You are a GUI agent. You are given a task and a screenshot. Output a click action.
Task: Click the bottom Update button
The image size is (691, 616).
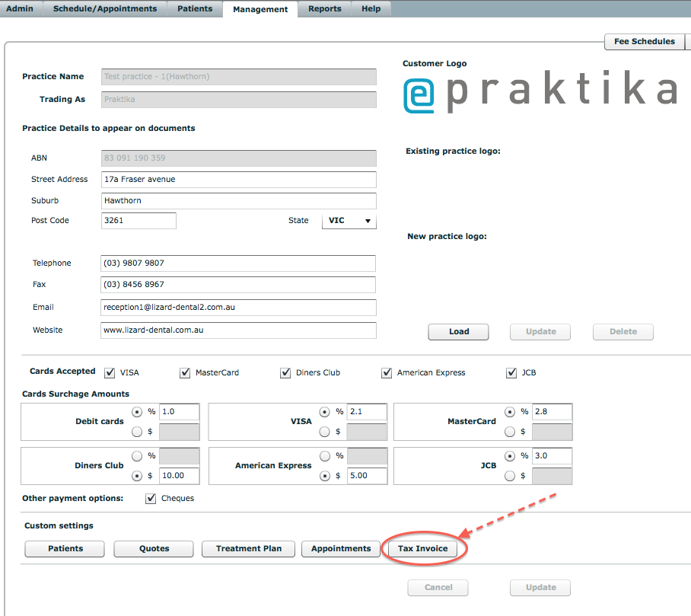540,588
